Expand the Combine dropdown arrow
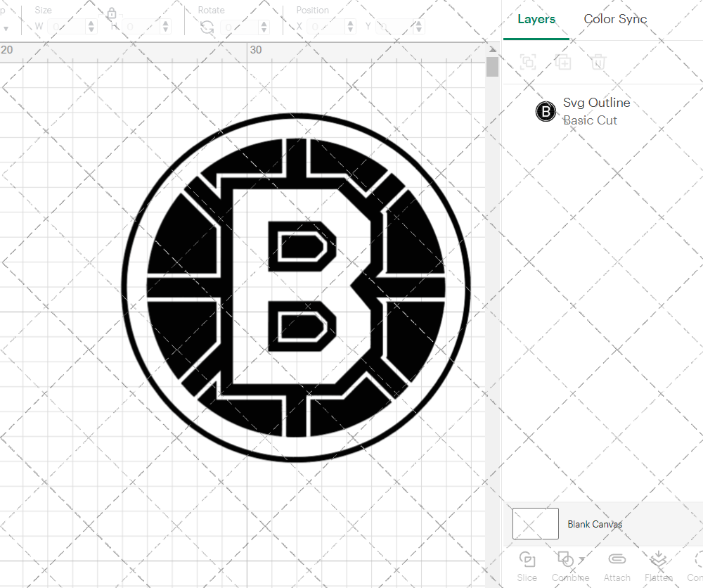The width and height of the screenshot is (703, 588). (581, 560)
